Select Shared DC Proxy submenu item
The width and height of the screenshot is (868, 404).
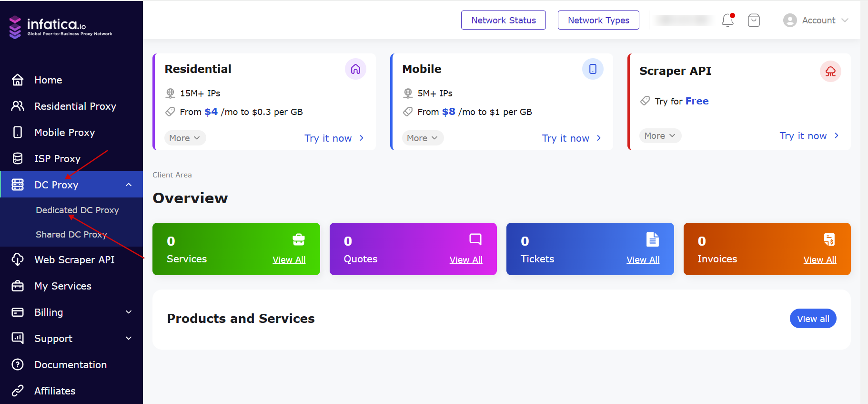click(x=71, y=234)
